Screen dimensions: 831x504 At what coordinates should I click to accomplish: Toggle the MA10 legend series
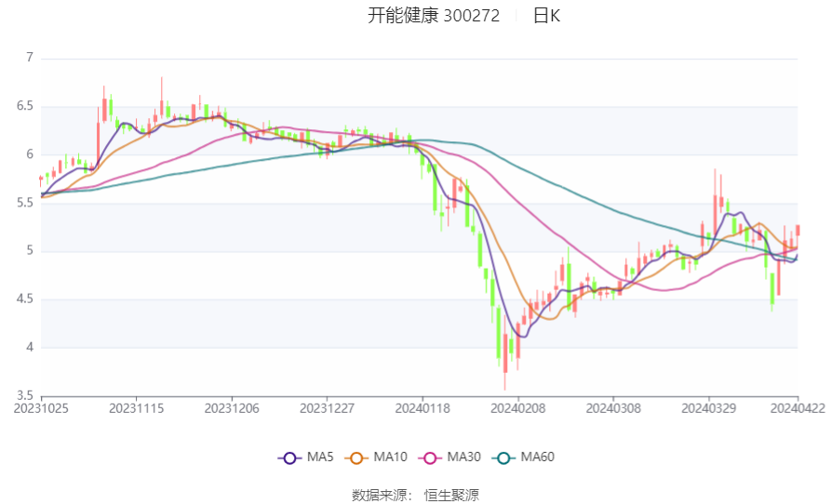coord(376,458)
